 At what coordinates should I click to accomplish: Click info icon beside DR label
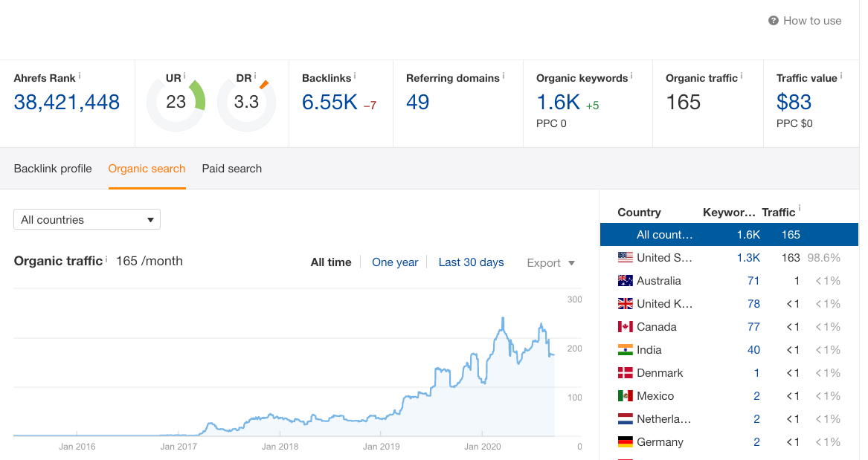255,76
